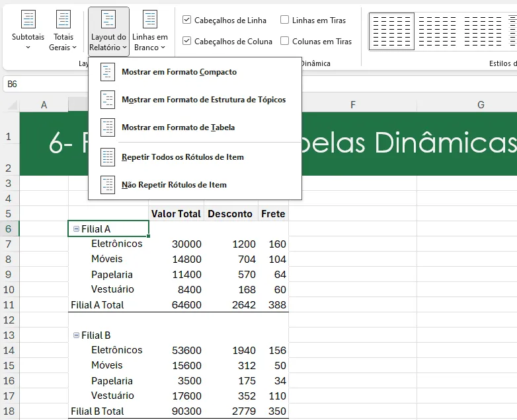Click Papelaria under Filial B
517x420 pixels.
[112, 381]
